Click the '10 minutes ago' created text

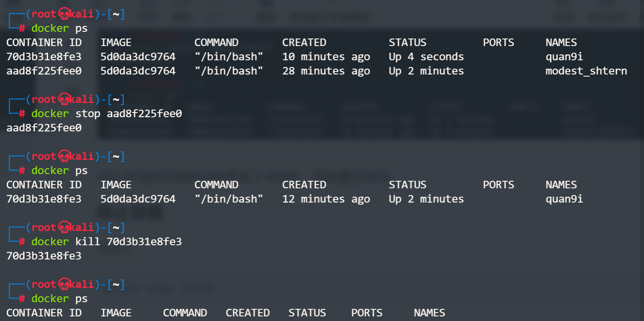(x=326, y=57)
